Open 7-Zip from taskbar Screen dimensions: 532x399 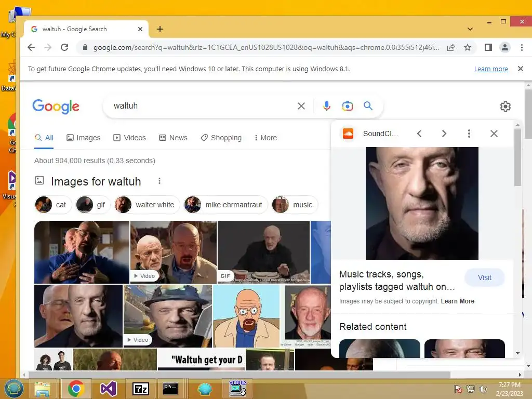click(140, 389)
